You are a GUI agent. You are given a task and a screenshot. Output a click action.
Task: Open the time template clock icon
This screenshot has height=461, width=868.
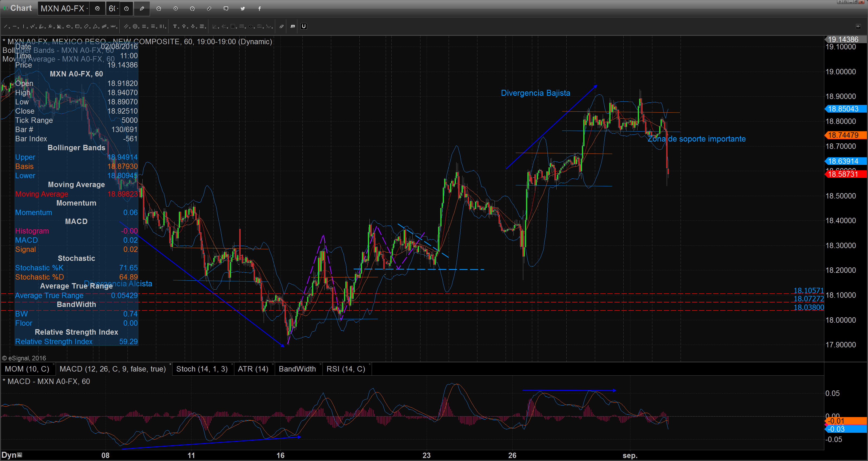[x=126, y=9]
